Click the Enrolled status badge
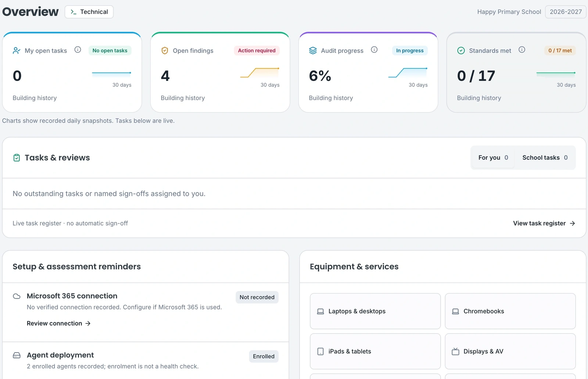588x379 pixels. (x=263, y=357)
